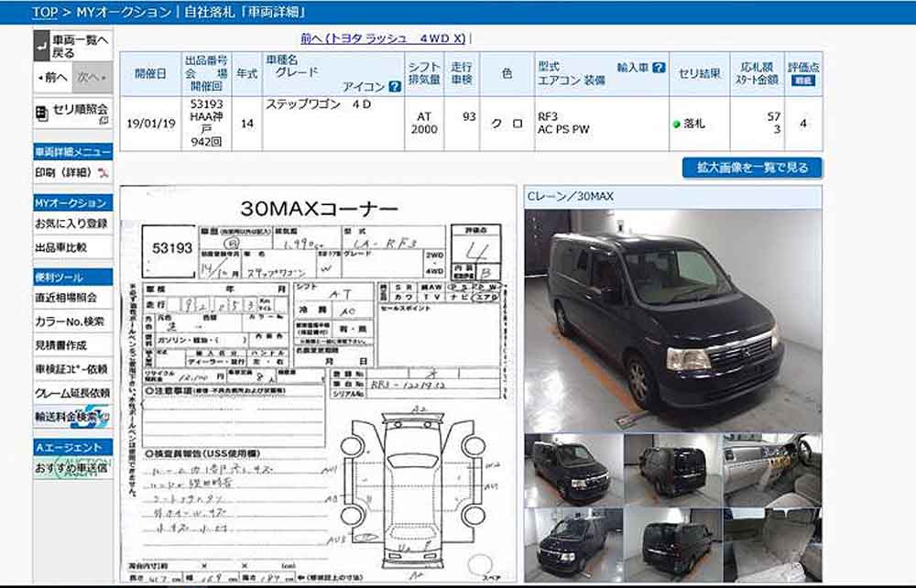Screen dimensions: 916x588
Task: Click the AT 2000 shift cell
Action: 424,124
